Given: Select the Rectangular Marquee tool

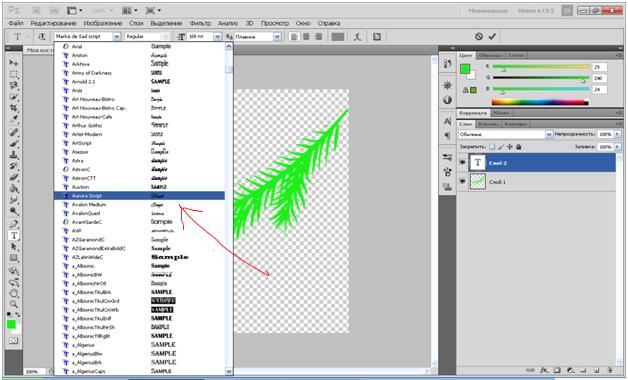Looking at the screenshot, I should pyautogui.click(x=14, y=74).
